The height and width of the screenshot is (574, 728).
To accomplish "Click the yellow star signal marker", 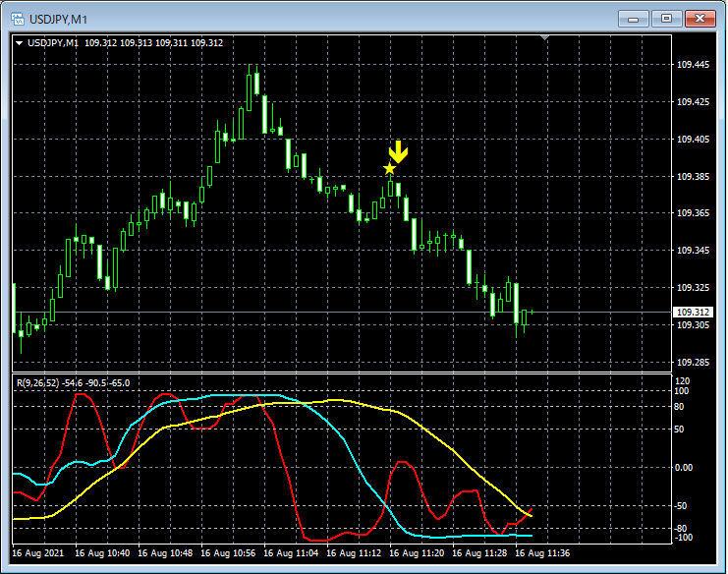I will click(389, 169).
